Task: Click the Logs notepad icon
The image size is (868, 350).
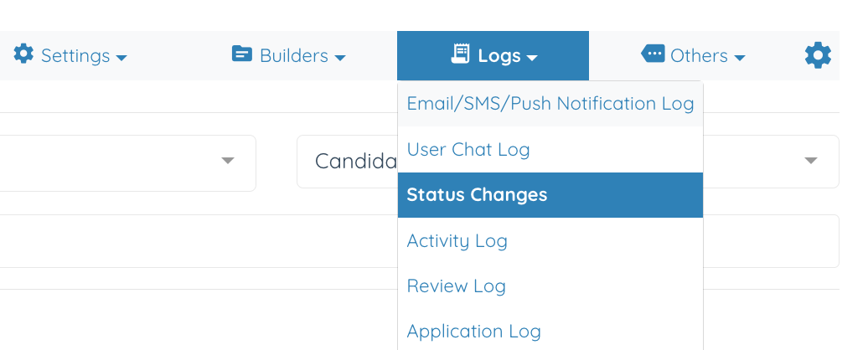Action: point(461,54)
